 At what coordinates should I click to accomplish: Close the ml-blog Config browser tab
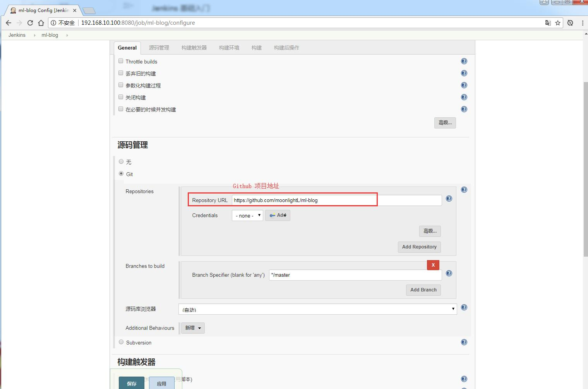pyautogui.click(x=75, y=10)
